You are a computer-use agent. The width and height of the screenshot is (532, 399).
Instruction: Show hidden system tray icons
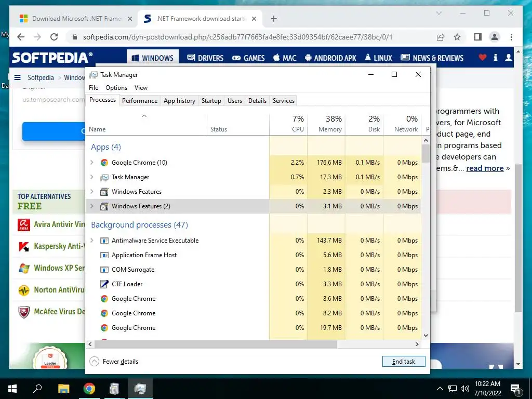click(440, 389)
